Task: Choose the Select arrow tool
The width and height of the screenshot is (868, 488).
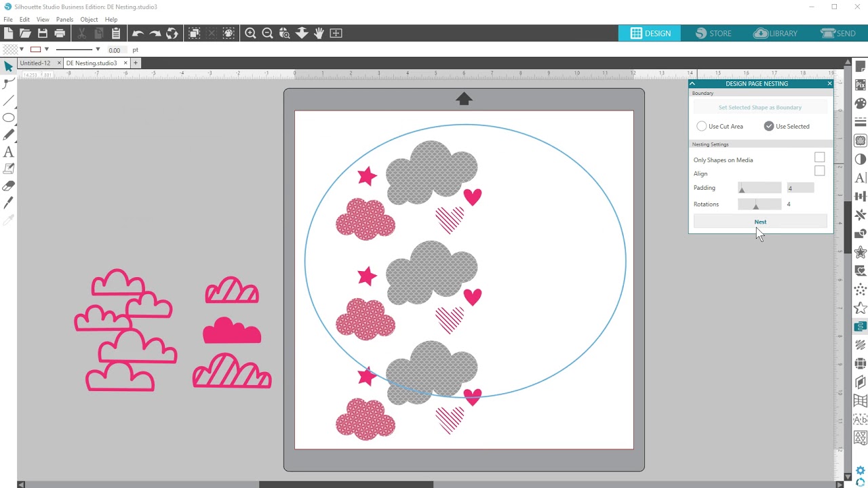Action: 8,66
